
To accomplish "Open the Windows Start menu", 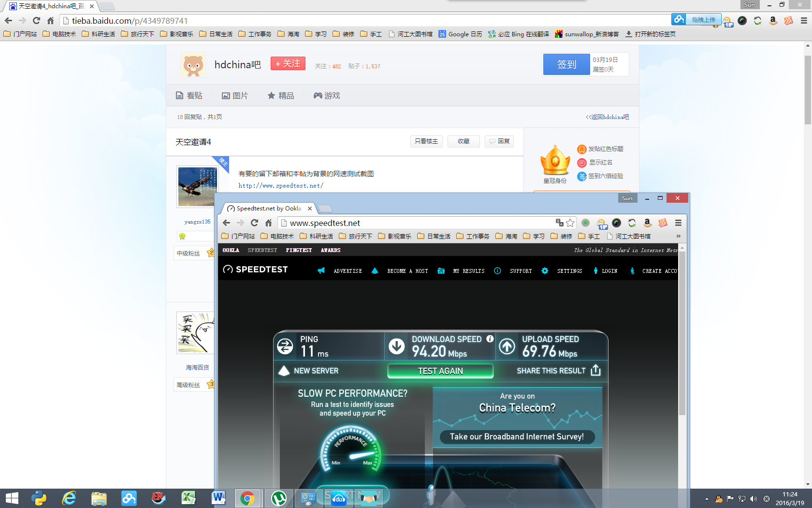I will point(12,498).
